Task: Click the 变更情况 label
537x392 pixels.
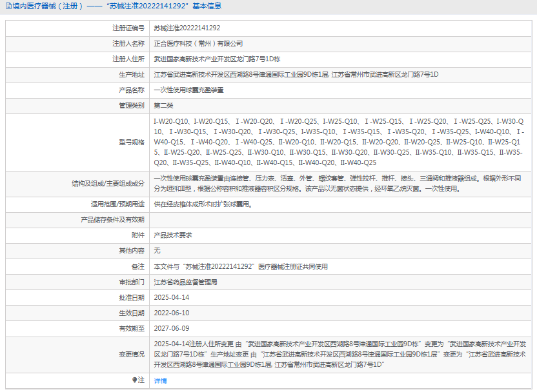Action: pos(132,355)
